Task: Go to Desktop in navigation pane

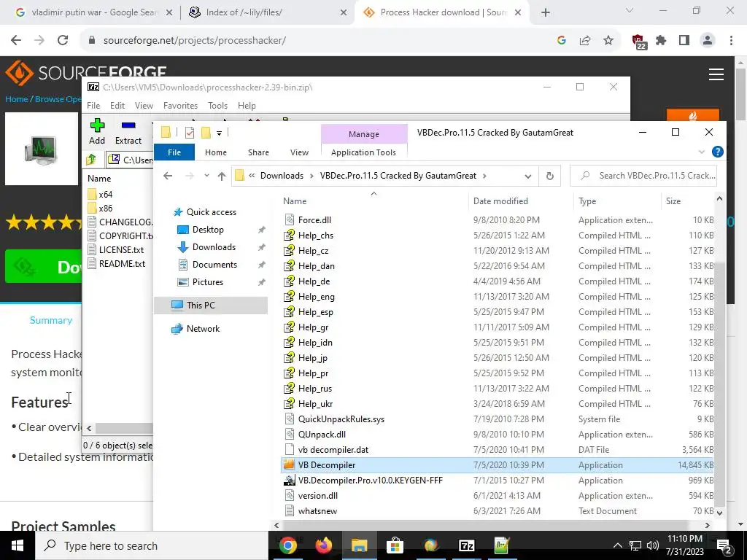Action: click(208, 230)
